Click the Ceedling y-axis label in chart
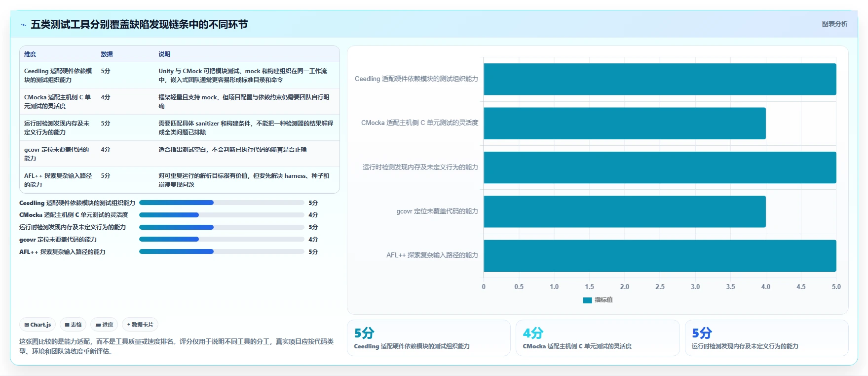 point(416,79)
